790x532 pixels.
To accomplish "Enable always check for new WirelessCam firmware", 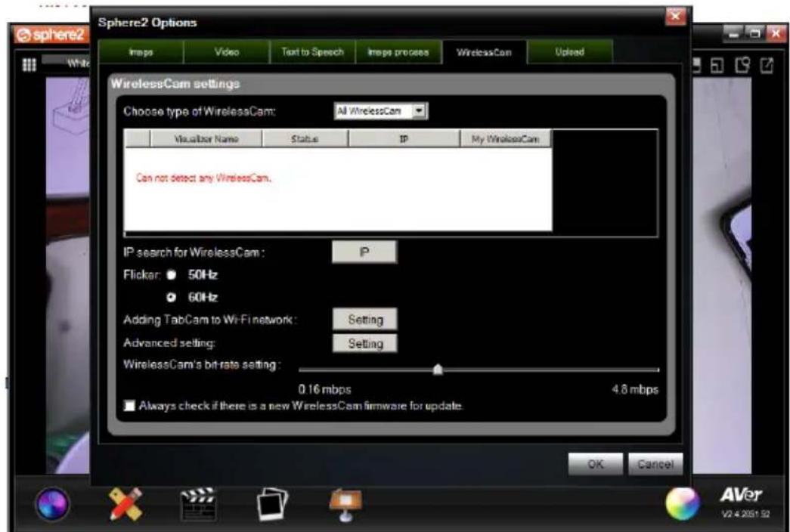I will (x=129, y=406).
